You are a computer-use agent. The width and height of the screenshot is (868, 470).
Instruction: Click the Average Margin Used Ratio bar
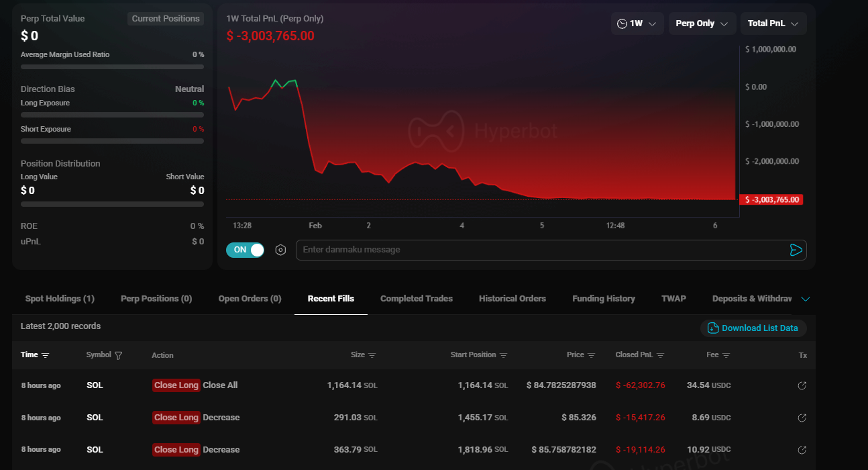(x=112, y=67)
